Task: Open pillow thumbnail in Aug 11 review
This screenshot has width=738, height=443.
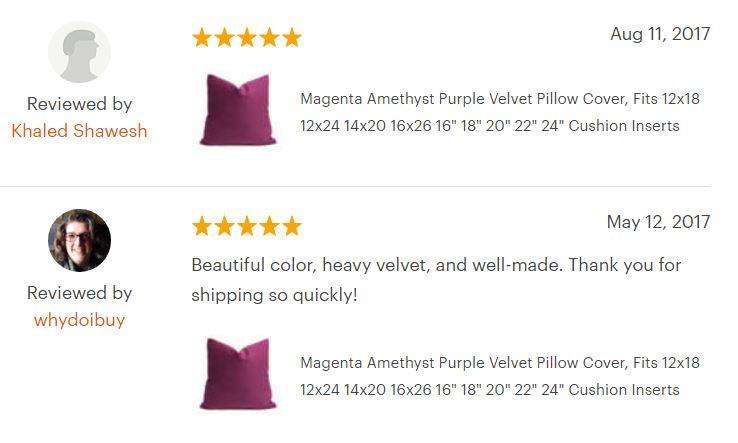Action: point(238,110)
